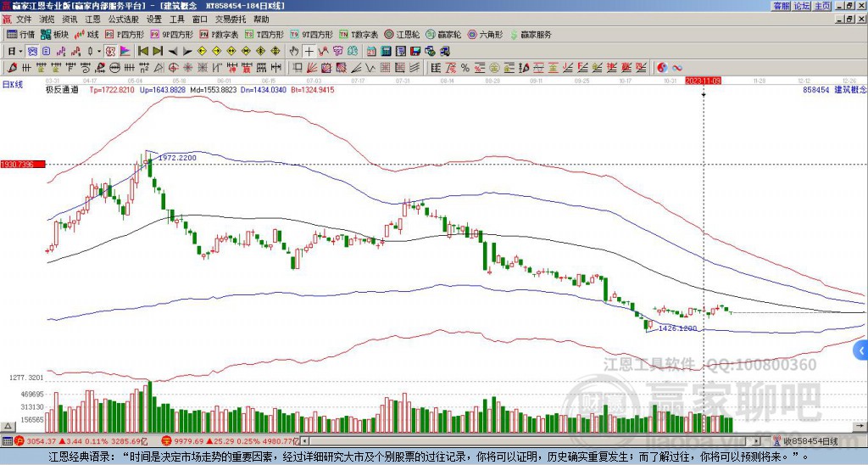Open the P数字表 tool
Viewport: 868px width, 465px height.
[x=219, y=34]
